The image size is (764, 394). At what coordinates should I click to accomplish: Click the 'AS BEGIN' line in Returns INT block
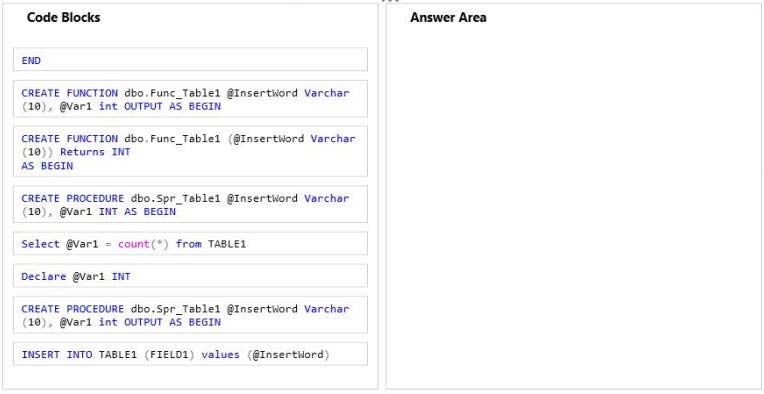[47, 166]
